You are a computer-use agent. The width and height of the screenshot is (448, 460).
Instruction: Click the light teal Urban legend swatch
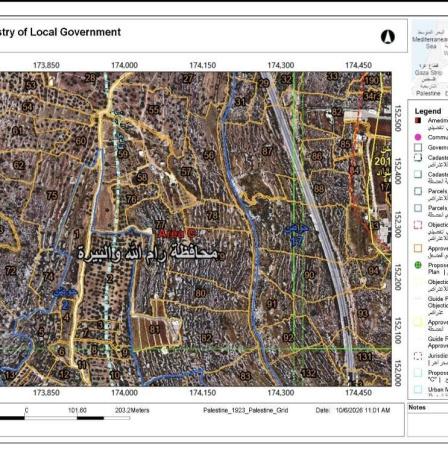(418, 389)
